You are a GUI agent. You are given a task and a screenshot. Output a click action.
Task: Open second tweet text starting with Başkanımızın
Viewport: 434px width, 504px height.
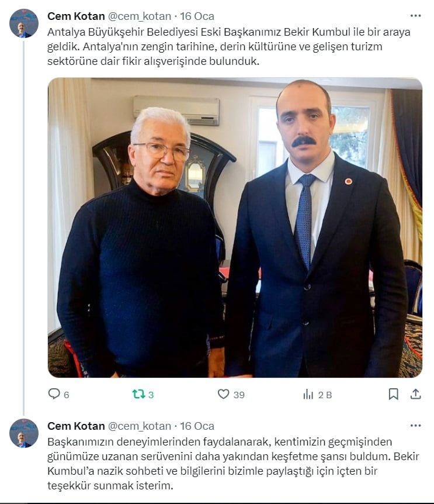coord(233,464)
